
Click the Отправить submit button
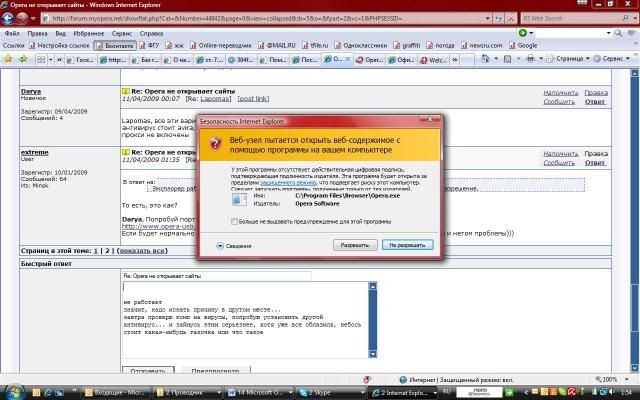tap(148, 371)
